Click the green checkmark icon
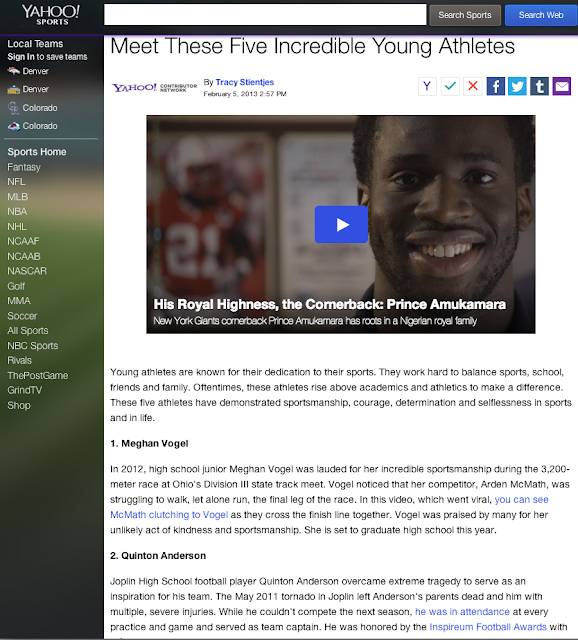Viewport: 578px width, 640px height. point(450,86)
